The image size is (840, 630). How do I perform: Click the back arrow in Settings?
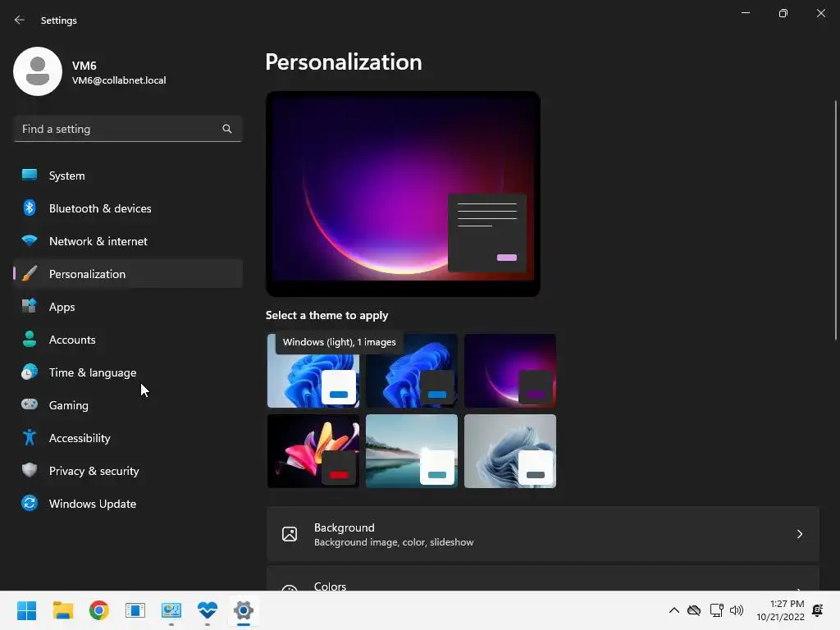(x=20, y=20)
